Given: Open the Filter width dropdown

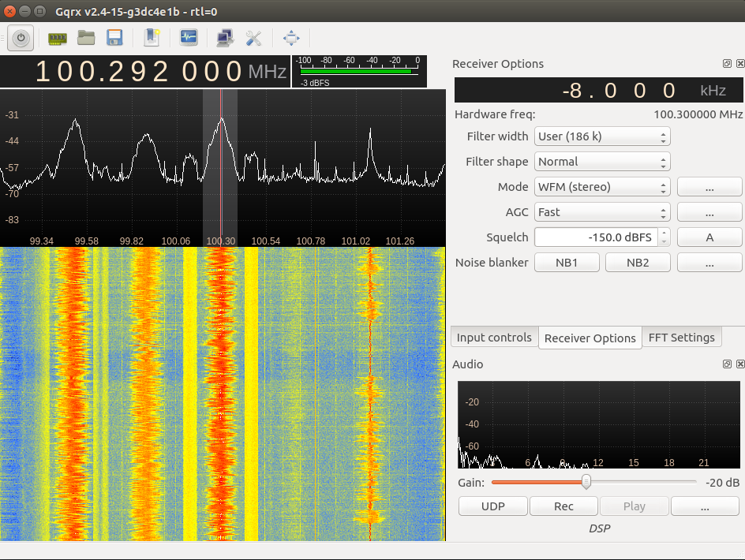Looking at the screenshot, I should pos(602,136).
